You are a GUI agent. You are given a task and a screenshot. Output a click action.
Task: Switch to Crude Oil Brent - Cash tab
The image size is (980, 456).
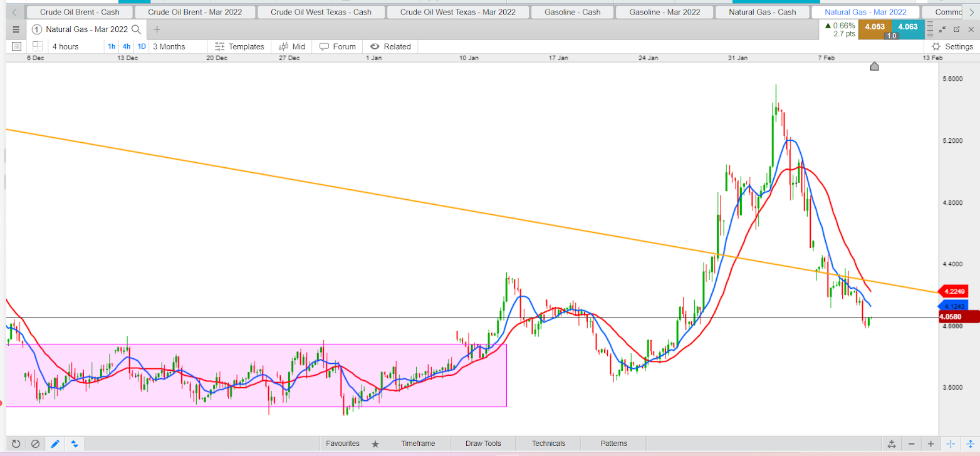click(80, 12)
